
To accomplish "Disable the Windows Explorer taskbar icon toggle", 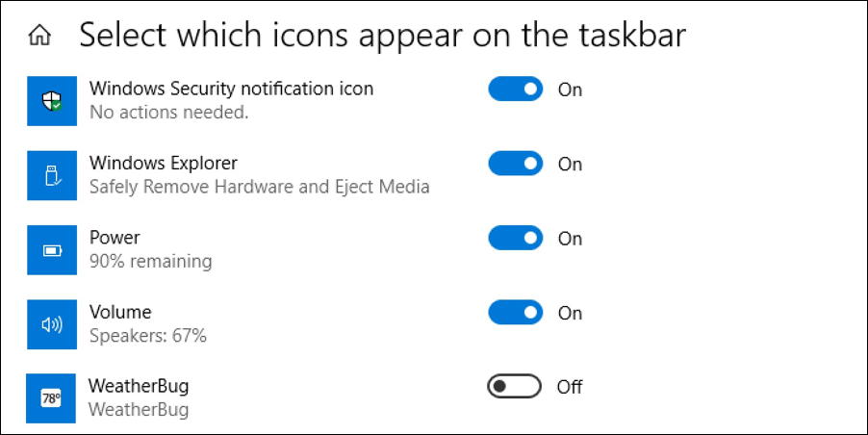I will 516,164.
